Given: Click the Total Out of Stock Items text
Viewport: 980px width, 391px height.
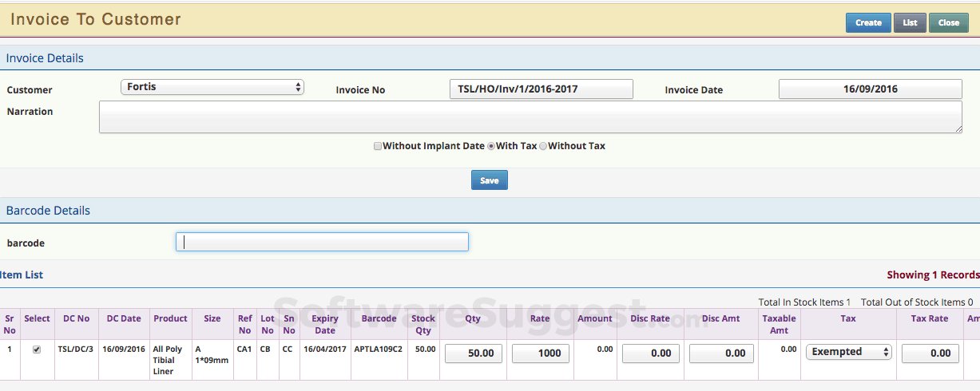Looking at the screenshot, I should click(x=917, y=302).
